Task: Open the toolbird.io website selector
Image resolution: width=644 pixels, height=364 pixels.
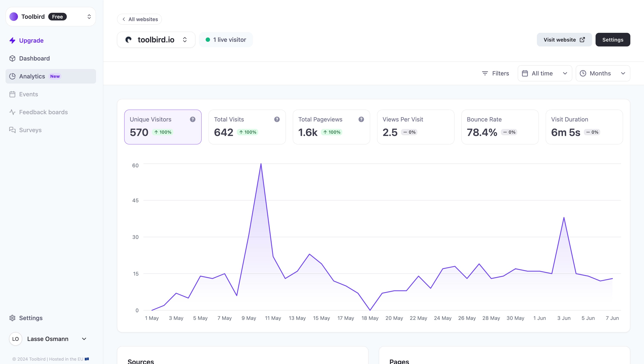Action: (x=156, y=40)
